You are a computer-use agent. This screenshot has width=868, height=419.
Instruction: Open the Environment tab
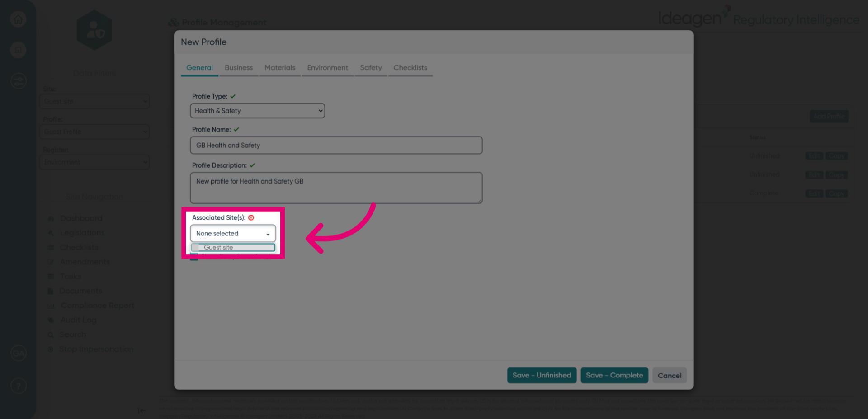pyautogui.click(x=327, y=68)
